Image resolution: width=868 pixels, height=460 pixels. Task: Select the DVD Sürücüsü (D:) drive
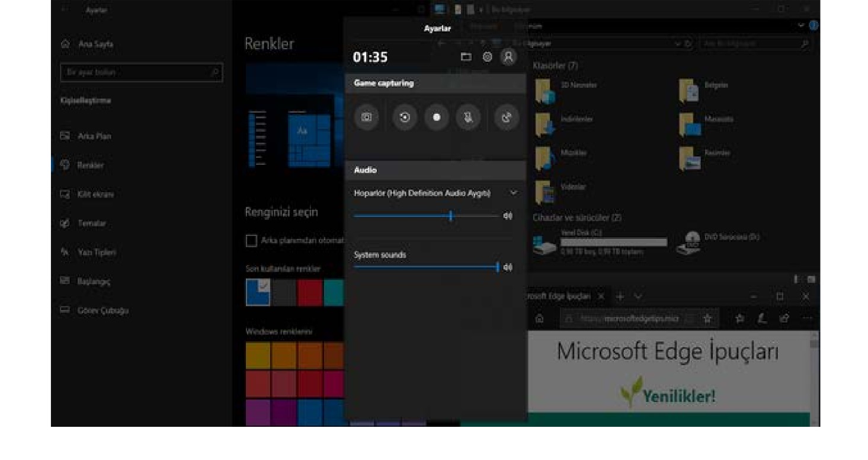718,242
